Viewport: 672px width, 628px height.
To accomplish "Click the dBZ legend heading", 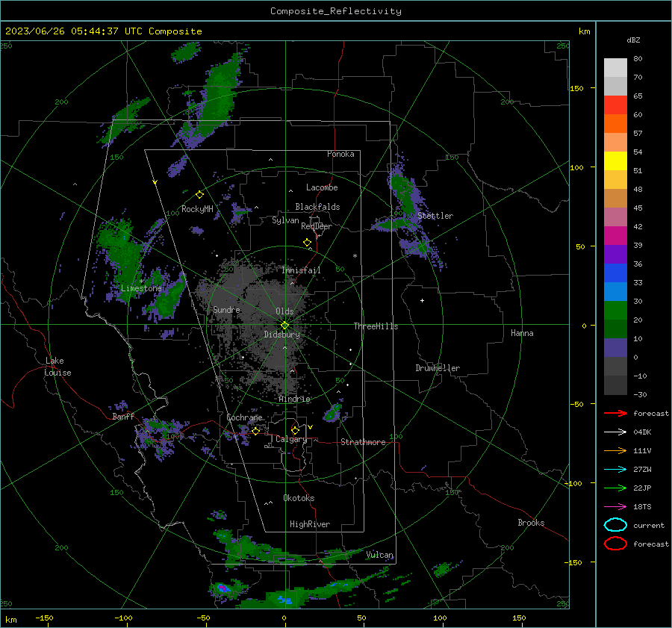I will pyautogui.click(x=633, y=40).
